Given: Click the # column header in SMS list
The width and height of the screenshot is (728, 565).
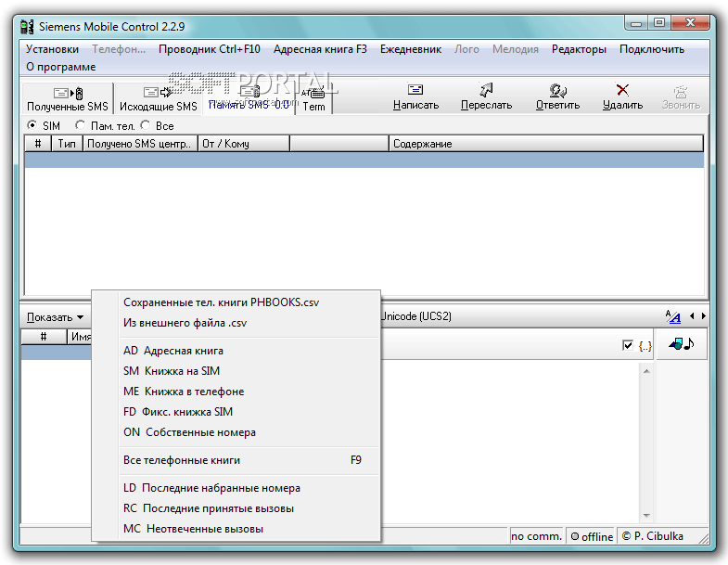Looking at the screenshot, I should tap(38, 144).
